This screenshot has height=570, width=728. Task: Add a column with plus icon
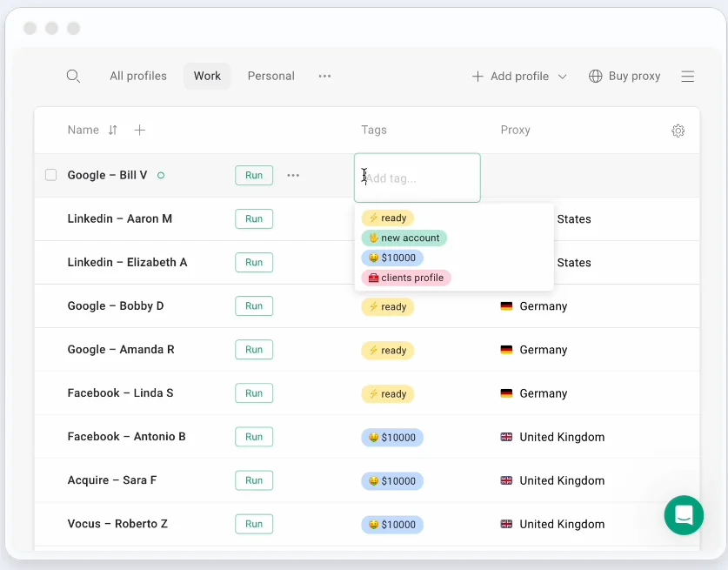[x=140, y=130]
